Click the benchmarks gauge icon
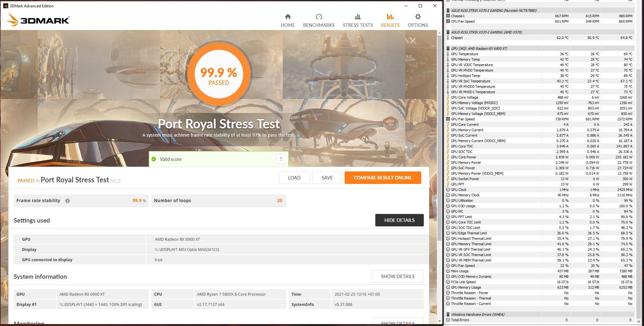644x326 pixels. (x=319, y=17)
